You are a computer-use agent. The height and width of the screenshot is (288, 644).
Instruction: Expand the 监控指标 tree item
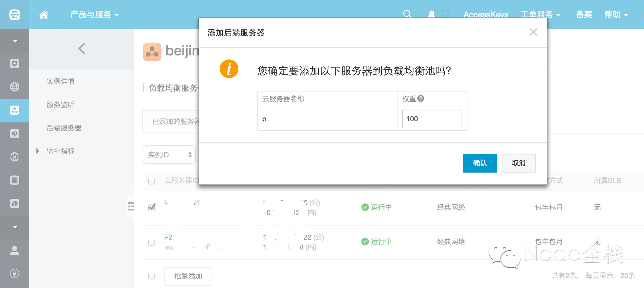coord(38,151)
